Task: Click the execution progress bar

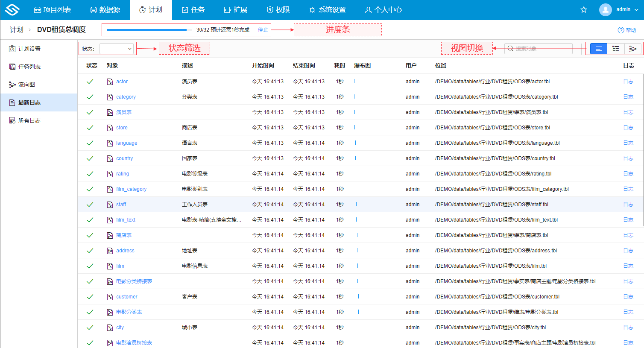Action: 146,30
